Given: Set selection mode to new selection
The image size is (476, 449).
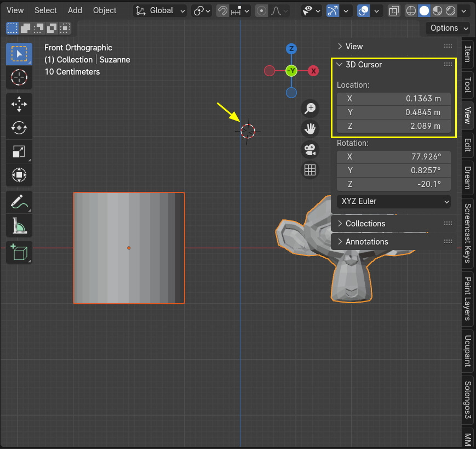Looking at the screenshot, I should click(13, 29).
